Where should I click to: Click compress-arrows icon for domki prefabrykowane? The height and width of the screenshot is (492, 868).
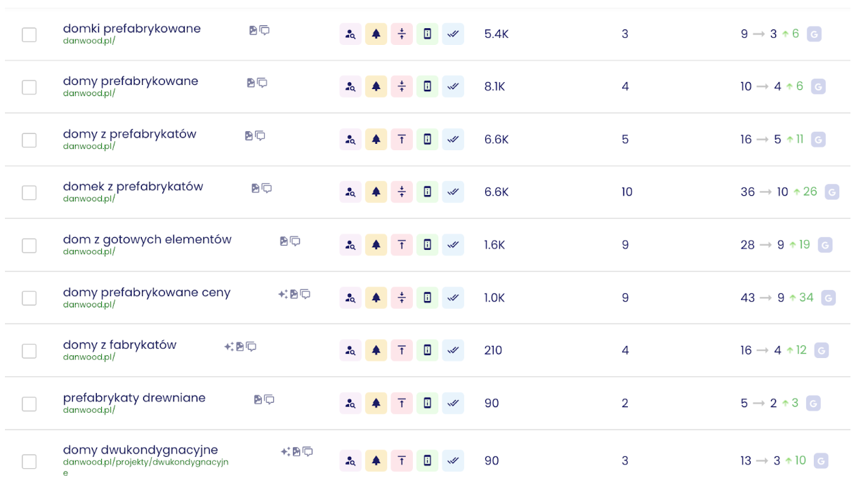(402, 34)
